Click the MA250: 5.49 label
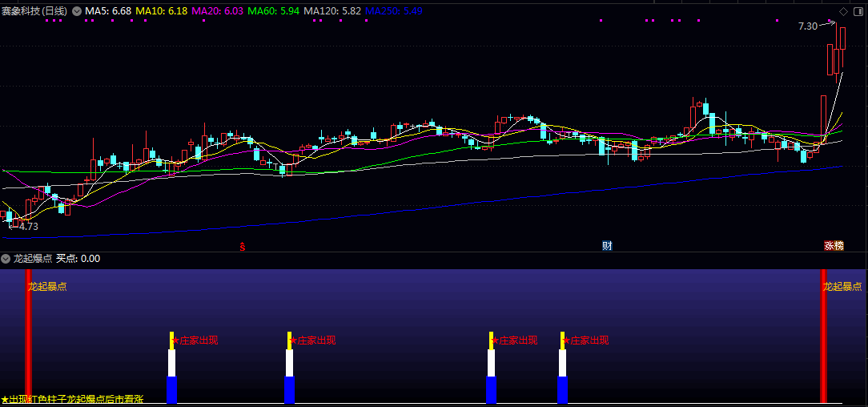Viewport: 868px width, 407px height. click(x=394, y=11)
